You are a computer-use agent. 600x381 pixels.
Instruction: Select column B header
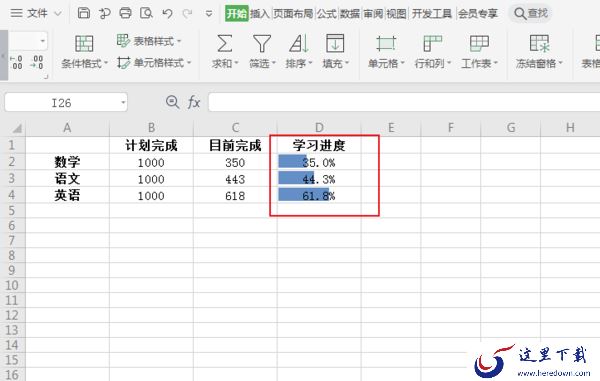coord(151,128)
